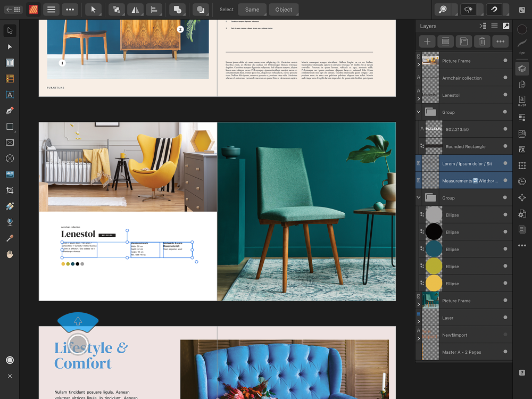Open the fill color well circle

pyautogui.click(x=522, y=30)
